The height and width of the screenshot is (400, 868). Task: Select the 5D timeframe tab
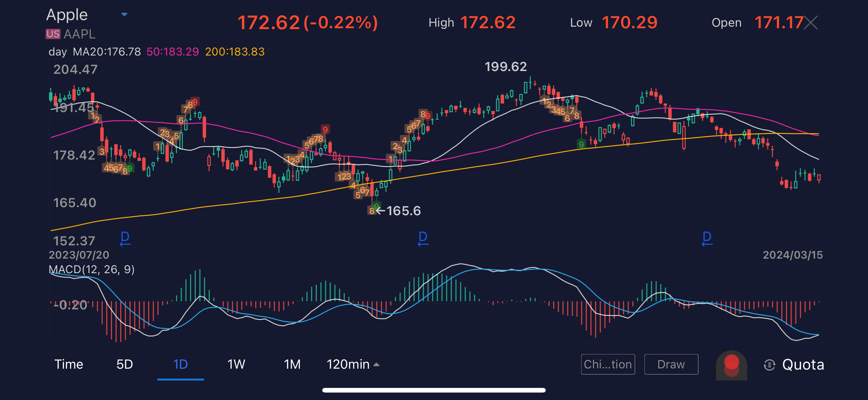125,364
